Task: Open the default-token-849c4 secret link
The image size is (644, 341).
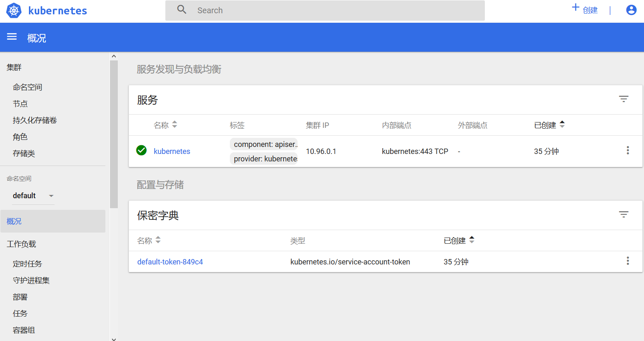Action: (x=170, y=261)
